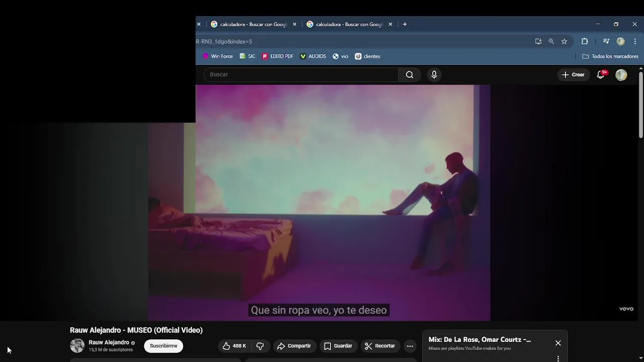Click the Crear button
Image resolution: width=644 pixels, height=362 pixels.
tap(573, 75)
